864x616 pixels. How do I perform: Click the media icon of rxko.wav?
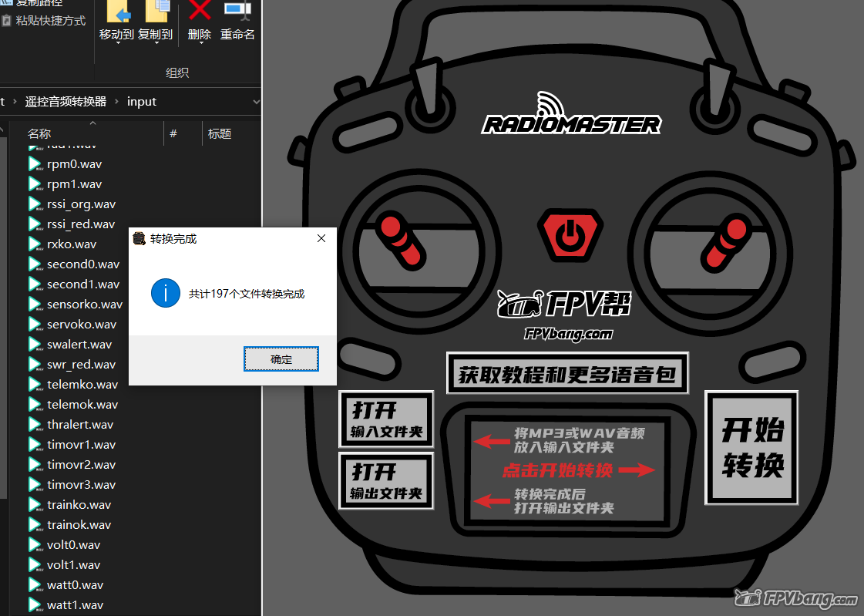pyautogui.click(x=35, y=244)
